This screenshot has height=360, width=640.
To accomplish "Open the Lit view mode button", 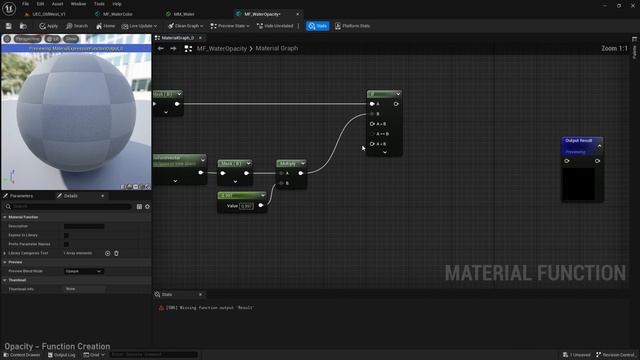I will pos(53,39).
